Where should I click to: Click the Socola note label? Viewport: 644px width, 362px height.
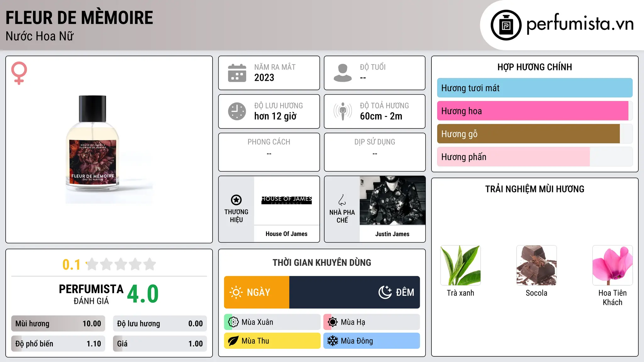coord(536,293)
